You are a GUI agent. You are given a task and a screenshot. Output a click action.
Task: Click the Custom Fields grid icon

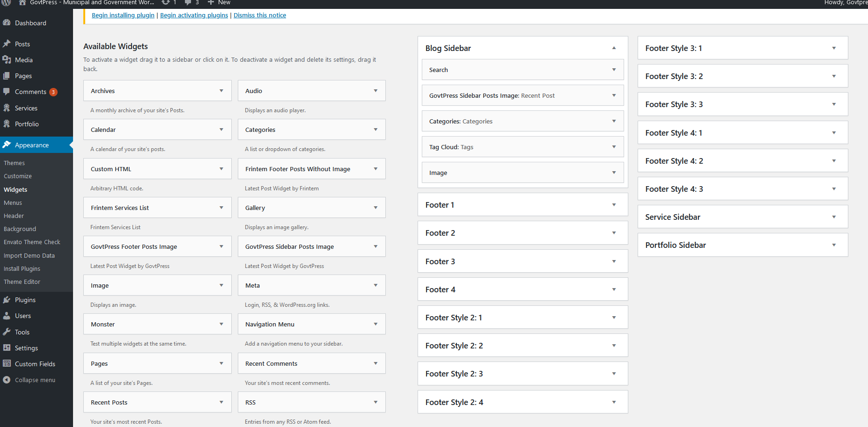tap(7, 363)
